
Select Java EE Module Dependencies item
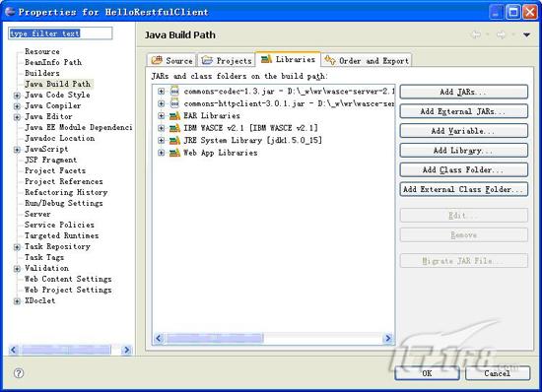[x=79, y=127]
